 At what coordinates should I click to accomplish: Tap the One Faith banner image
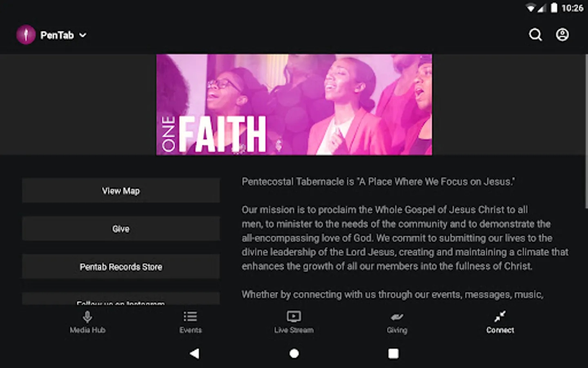[x=294, y=105]
